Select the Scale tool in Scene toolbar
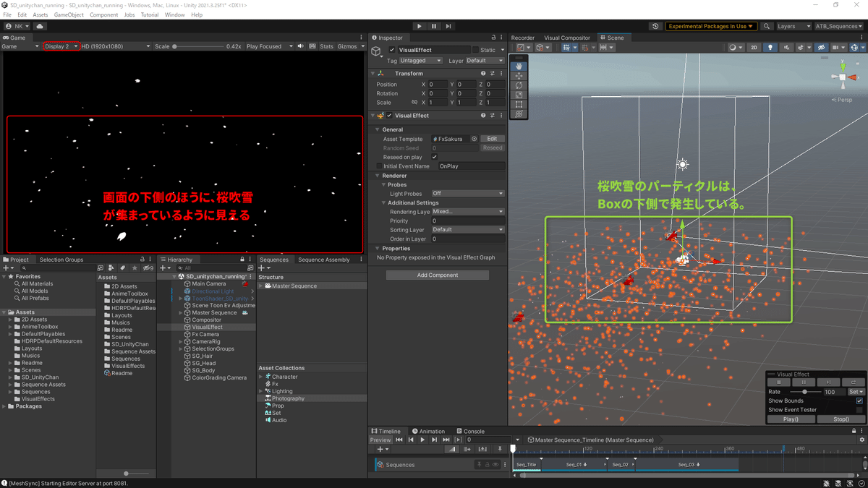Viewport: 868px width, 488px height. click(519, 95)
